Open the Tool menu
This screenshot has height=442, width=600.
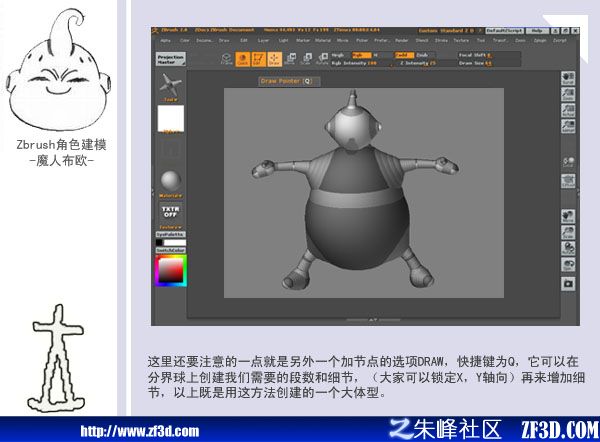(481, 40)
